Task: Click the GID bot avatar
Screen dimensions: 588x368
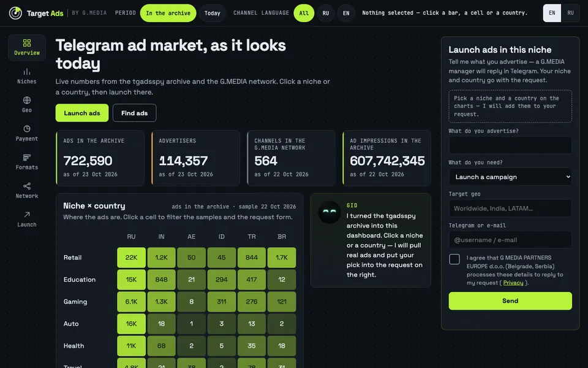Action: click(x=330, y=212)
